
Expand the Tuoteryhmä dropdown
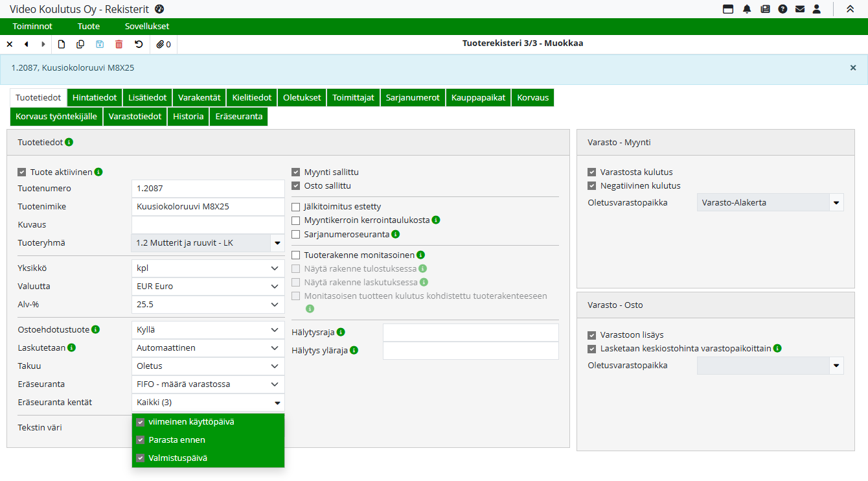[277, 243]
